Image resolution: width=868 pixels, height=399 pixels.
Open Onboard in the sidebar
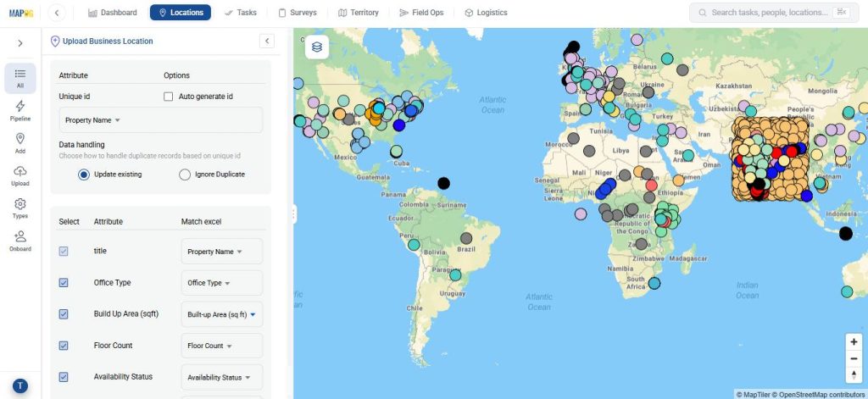[20, 241]
